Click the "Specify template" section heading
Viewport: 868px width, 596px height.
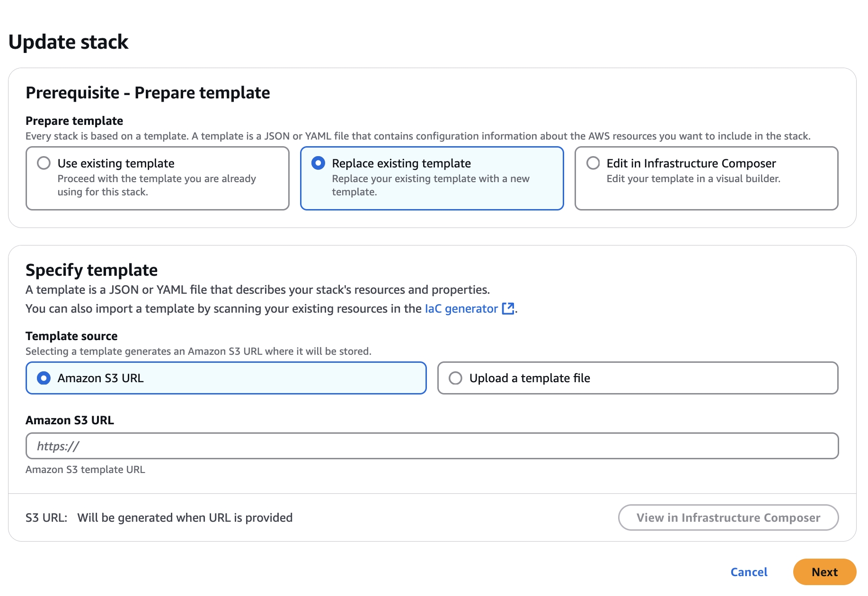point(91,270)
